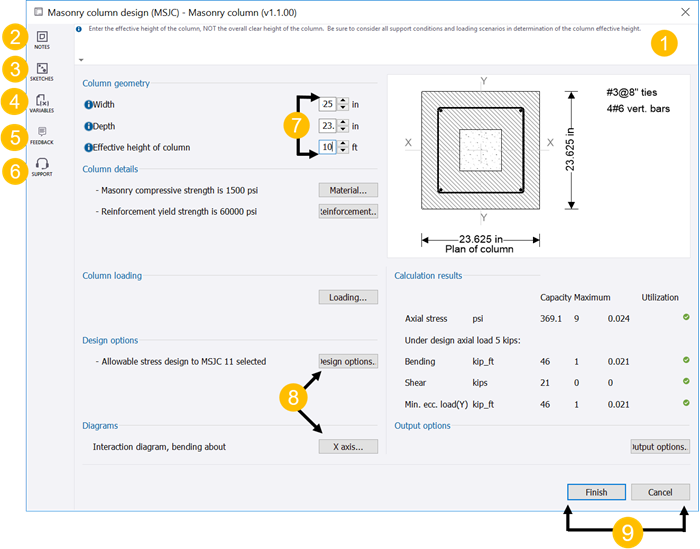
Task: Click the Column geometry heading
Action: click(x=116, y=83)
